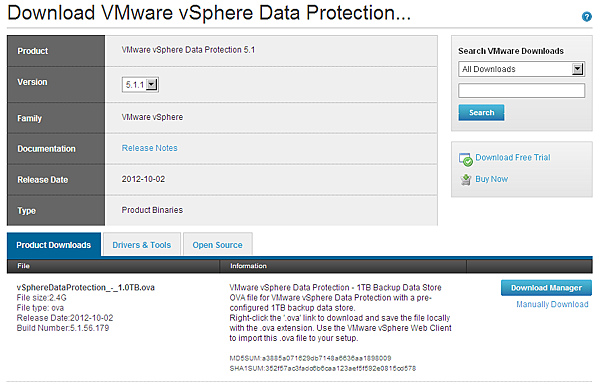The image size is (600, 382).
Task: Click product name VMware vSphere Data Protection 5.1
Action: (x=188, y=50)
